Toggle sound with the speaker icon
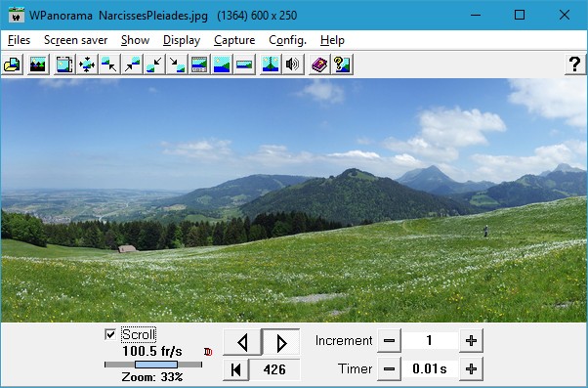 [293, 65]
